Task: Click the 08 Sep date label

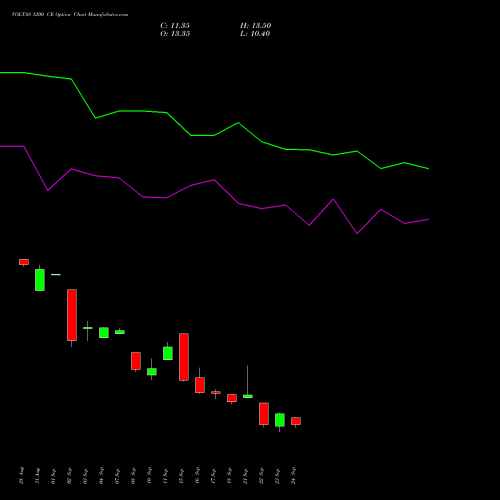Action: click(134, 476)
